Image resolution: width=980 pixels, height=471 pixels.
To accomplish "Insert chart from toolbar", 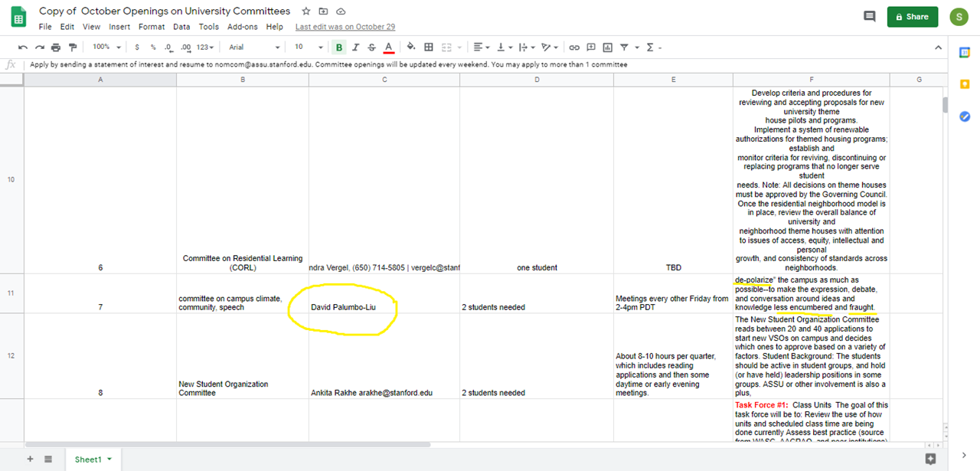I will pos(608,47).
